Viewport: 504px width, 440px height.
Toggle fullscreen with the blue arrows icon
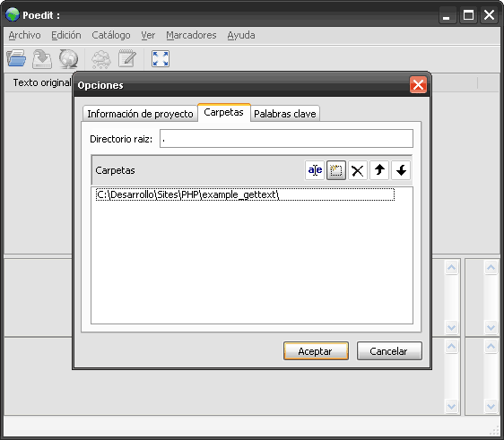161,59
